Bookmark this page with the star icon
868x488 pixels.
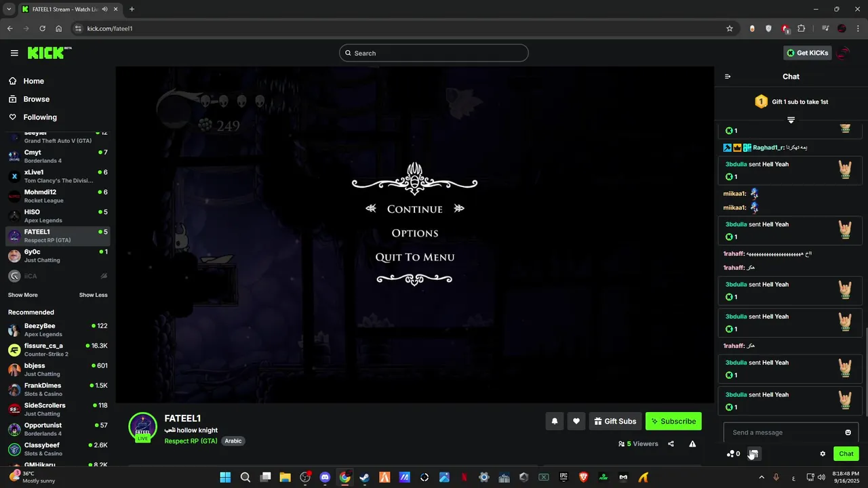(730, 28)
